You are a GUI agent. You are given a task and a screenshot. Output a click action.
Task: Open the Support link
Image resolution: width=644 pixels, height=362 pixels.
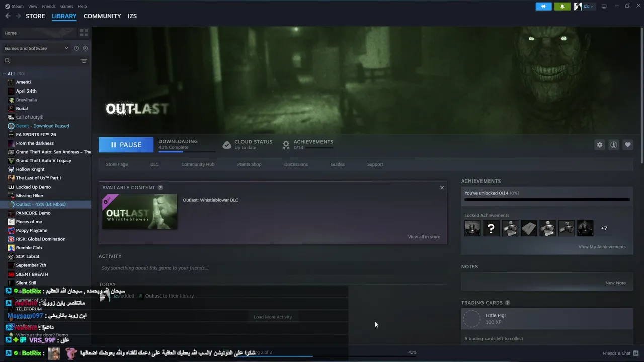point(375,164)
